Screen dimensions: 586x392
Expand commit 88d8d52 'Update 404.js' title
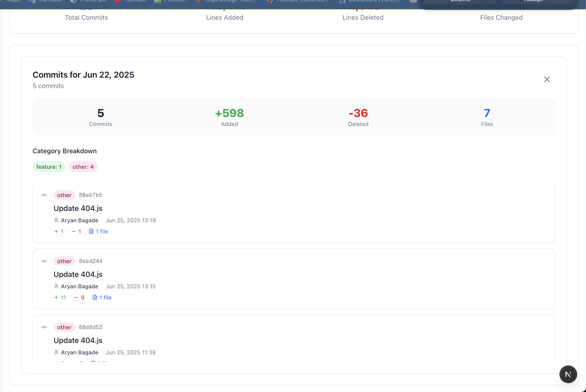click(x=78, y=340)
